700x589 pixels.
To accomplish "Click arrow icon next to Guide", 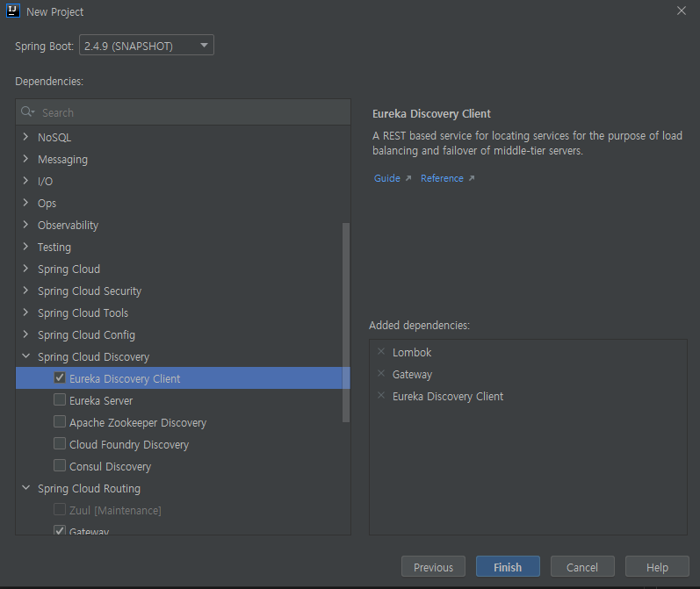I will [x=408, y=178].
